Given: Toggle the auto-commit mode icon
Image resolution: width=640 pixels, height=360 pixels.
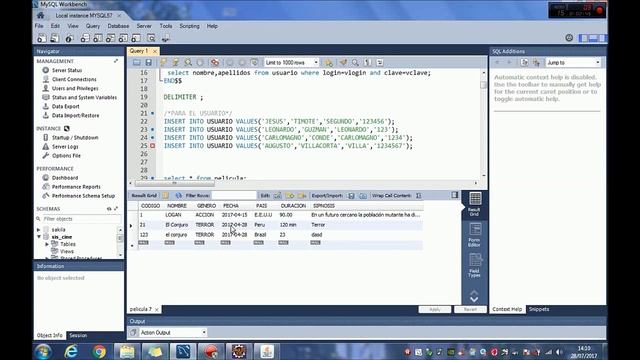Looking at the screenshot, I should pos(254,62).
